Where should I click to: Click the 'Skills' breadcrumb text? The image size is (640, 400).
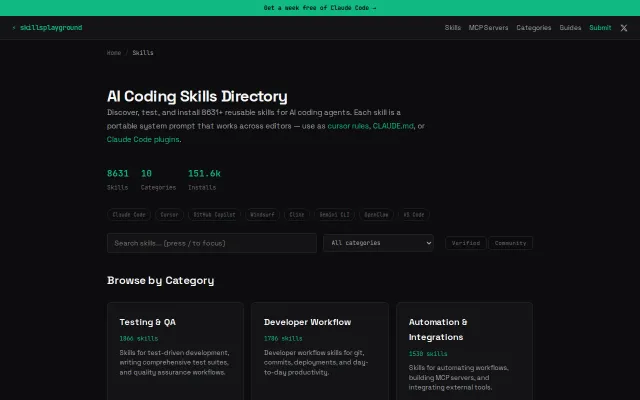(x=143, y=53)
